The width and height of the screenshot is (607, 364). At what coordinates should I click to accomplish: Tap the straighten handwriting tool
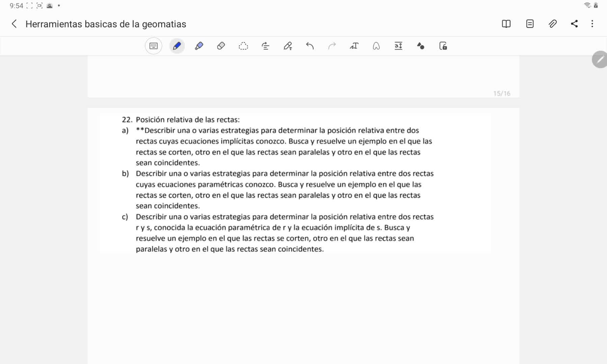coord(265,46)
